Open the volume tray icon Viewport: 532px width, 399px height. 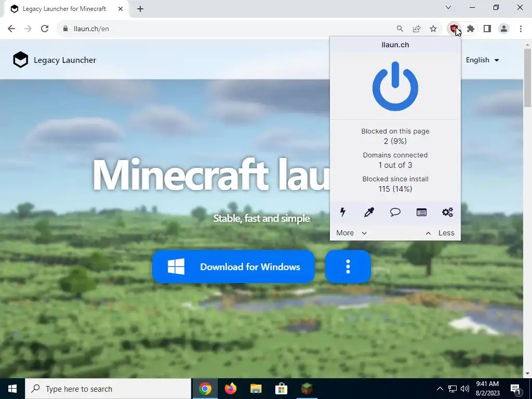[465, 389]
